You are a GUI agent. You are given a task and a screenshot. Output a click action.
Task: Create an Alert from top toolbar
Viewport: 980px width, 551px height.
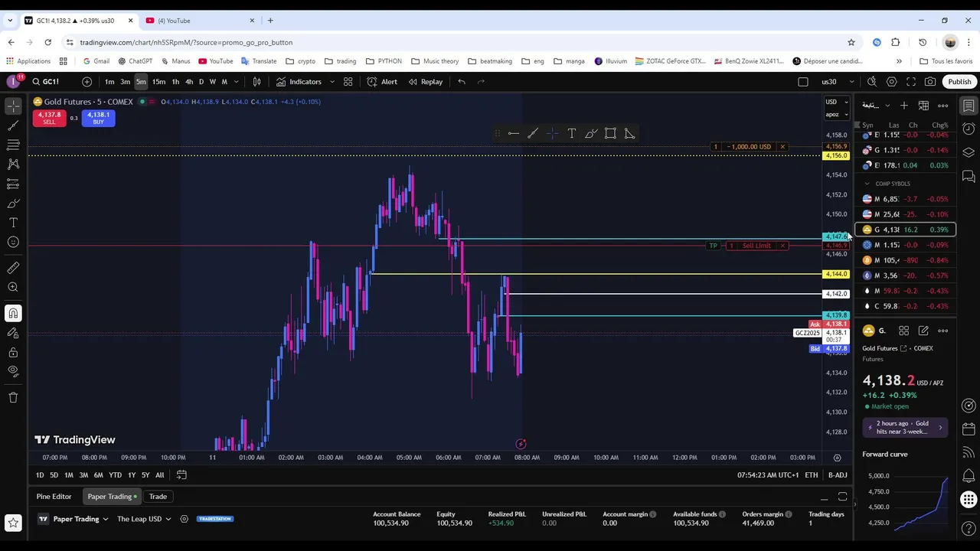coord(382,82)
